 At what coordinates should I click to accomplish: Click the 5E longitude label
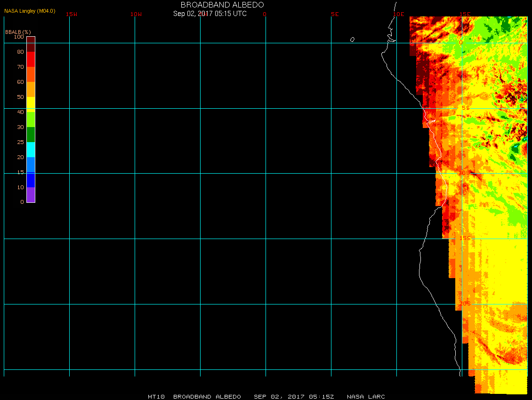coord(335,14)
